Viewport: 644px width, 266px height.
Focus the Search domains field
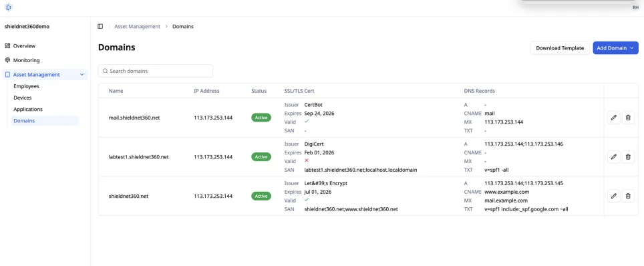[156, 71]
